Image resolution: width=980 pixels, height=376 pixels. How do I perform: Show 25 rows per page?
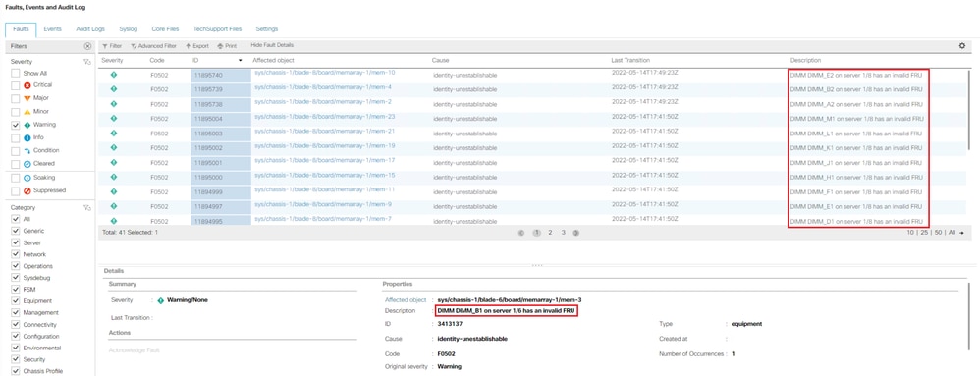924,233
